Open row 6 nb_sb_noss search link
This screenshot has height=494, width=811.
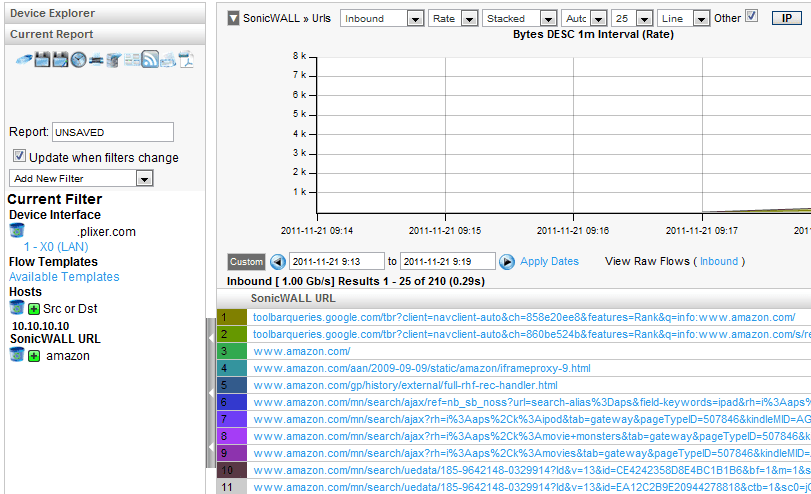pos(532,402)
